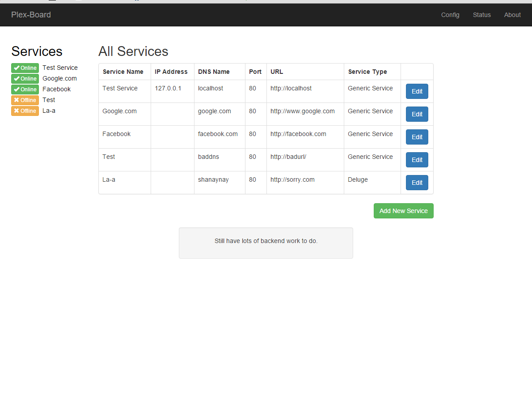The image size is (532, 397).
Task: Edit the Test Service row
Action: click(417, 91)
